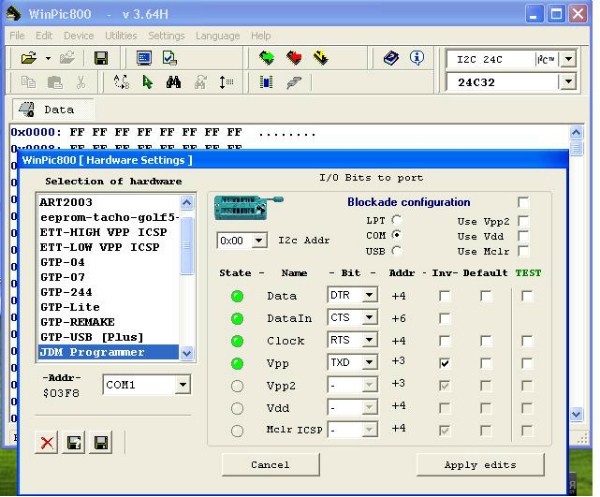
Task: Tick the Use Mclr checkbox
Action: (523, 251)
